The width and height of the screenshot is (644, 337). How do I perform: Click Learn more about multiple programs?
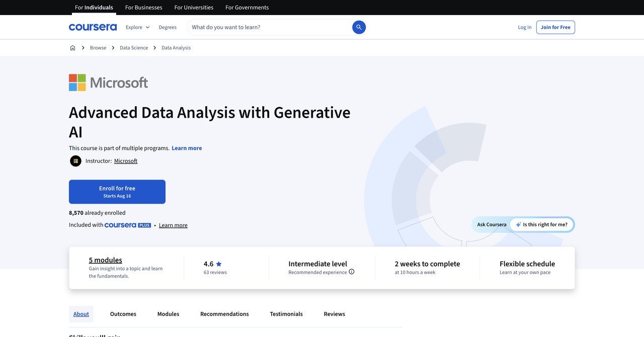pos(187,148)
